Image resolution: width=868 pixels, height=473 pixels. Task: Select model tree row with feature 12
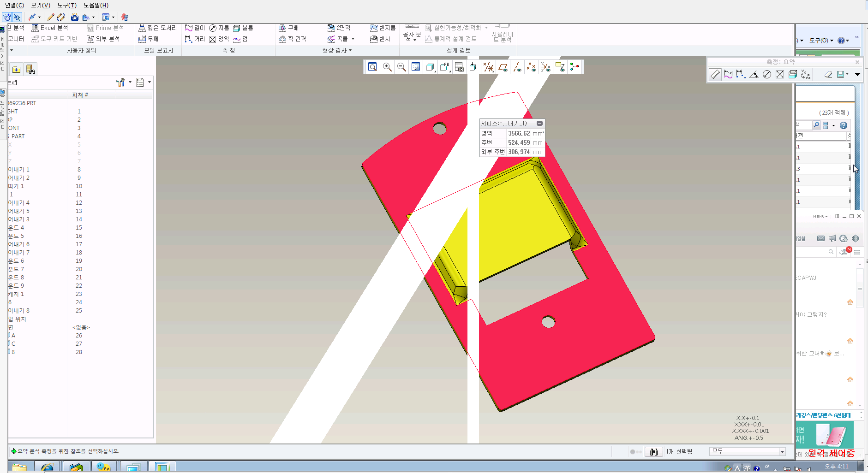pyautogui.click(x=80, y=203)
